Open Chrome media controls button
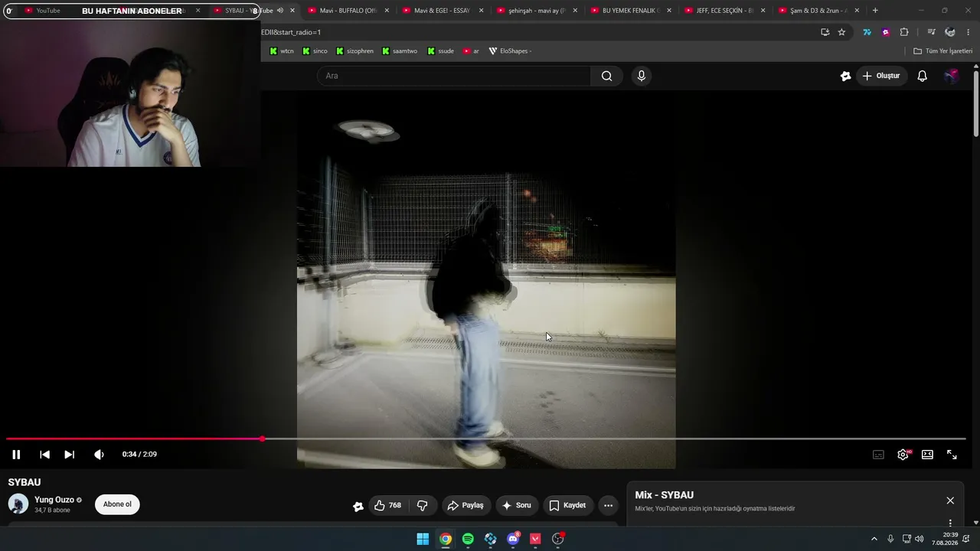 pos(931,32)
